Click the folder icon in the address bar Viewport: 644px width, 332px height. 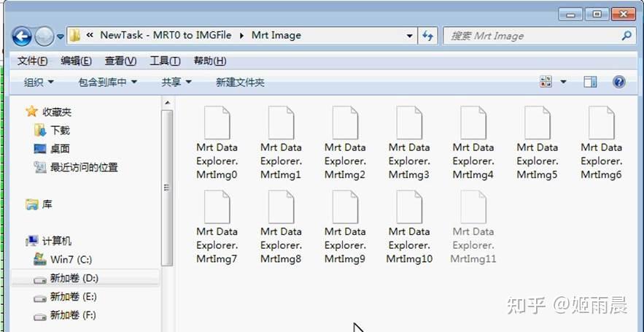[74, 36]
